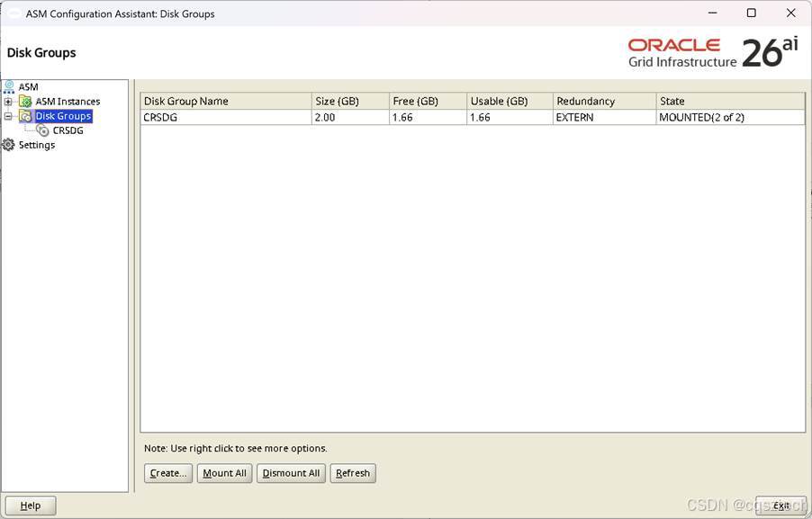Click the 2.00 size cell
The height and width of the screenshot is (519, 812).
tap(350, 118)
